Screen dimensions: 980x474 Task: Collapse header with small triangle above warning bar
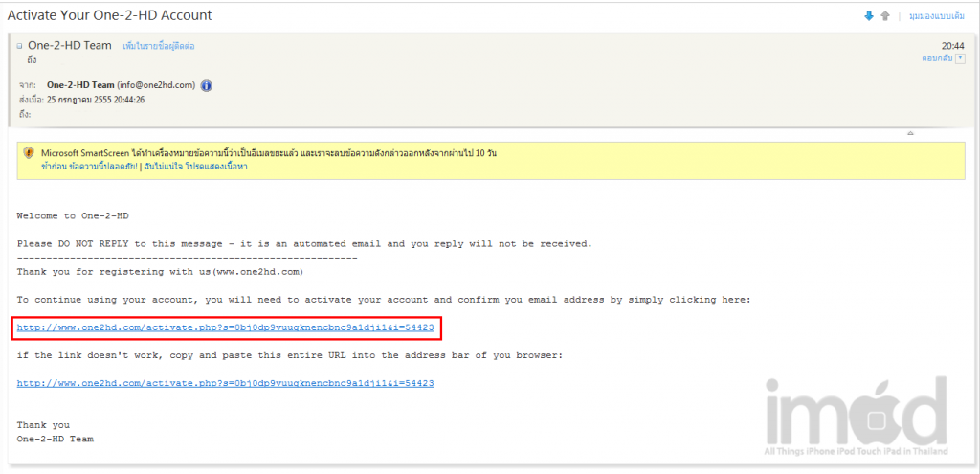point(910,133)
